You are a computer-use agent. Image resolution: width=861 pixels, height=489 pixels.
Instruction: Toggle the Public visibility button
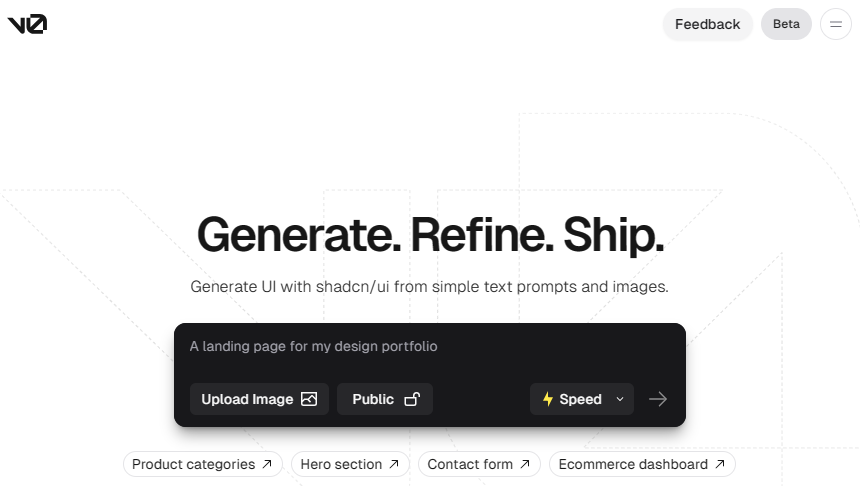[x=385, y=399]
